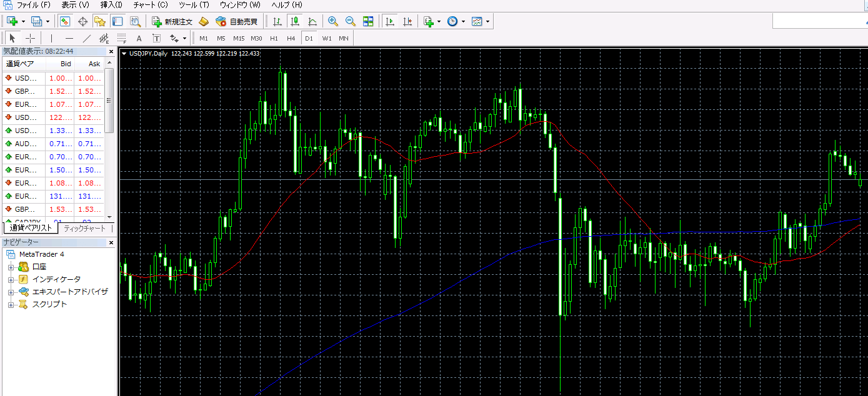Select the Fibonacci retracement tool
Image resolution: width=868 pixels, height=396 pixels.
click(x=122, y=38)
